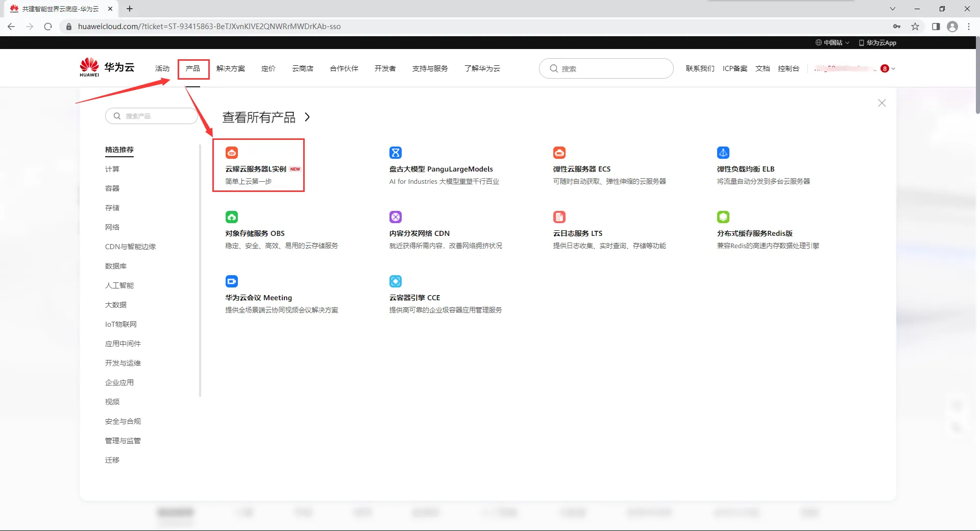Screen dimensions: 980x531
Task: Open the 云商店 menu
Action: tap(303, 68)
